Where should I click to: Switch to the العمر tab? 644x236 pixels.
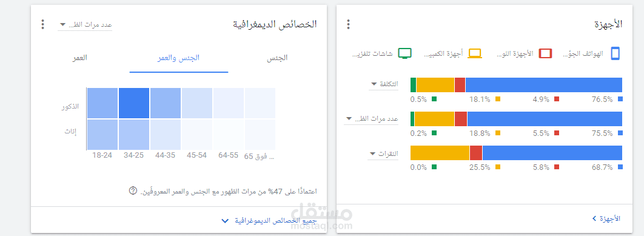(80, 58)
